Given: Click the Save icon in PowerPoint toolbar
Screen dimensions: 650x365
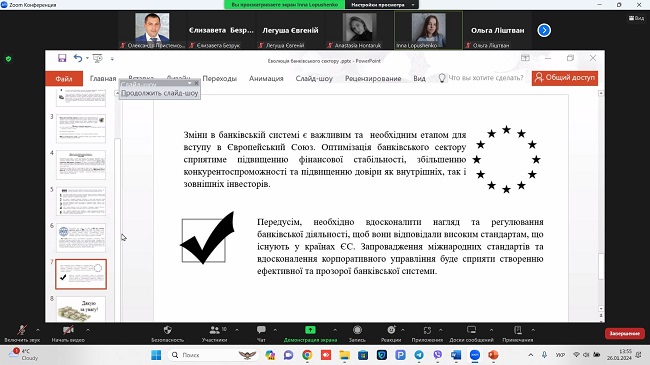Looking at the screenshot, I should 62,58.
